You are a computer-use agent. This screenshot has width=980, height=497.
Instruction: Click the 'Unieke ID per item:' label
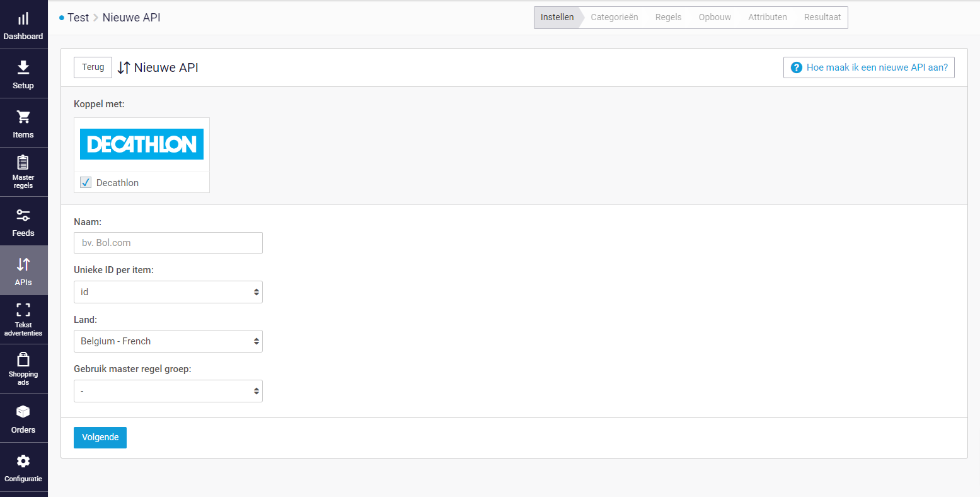[113, 270]
